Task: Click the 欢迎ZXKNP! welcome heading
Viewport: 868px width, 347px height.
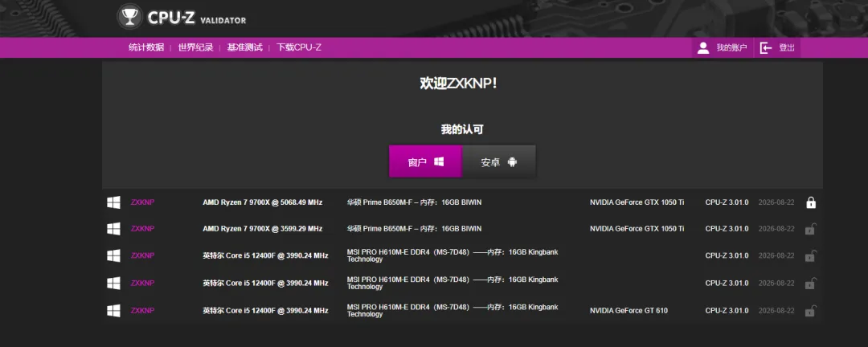Action: tap(458, 84)
